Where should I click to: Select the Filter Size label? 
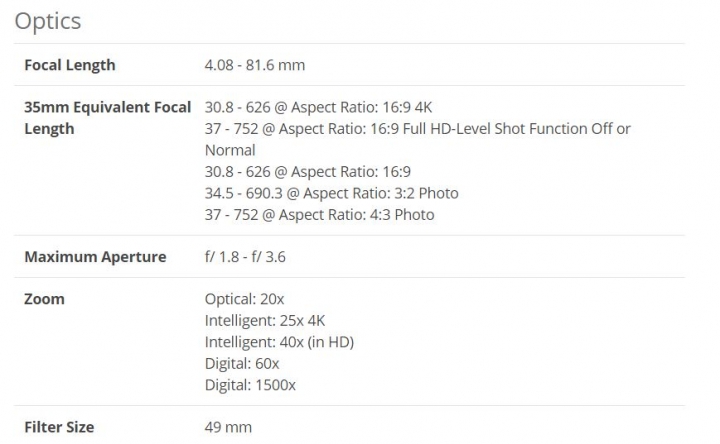pos(59,427)
